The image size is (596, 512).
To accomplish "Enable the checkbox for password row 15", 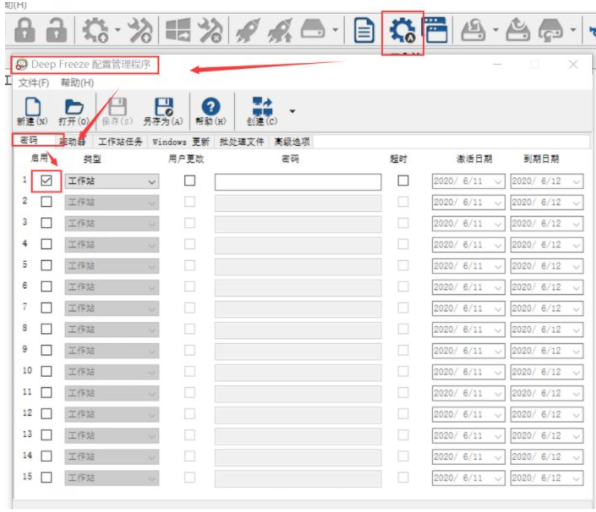I will coord(46,477).
